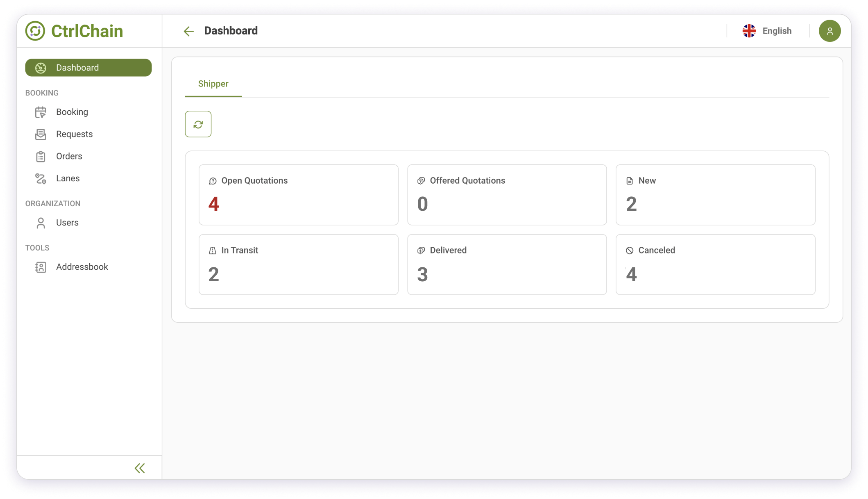This screenshot has height=499, width=868.
Task: Click the back arrow beside Dashboard title
Action: [188, 31]
